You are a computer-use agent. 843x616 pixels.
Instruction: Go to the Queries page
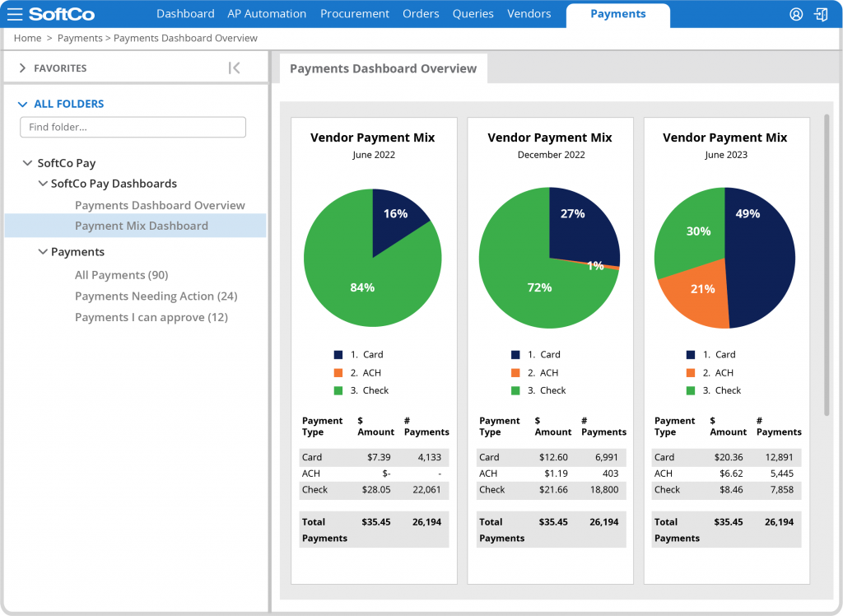click(x=473, y=13)
